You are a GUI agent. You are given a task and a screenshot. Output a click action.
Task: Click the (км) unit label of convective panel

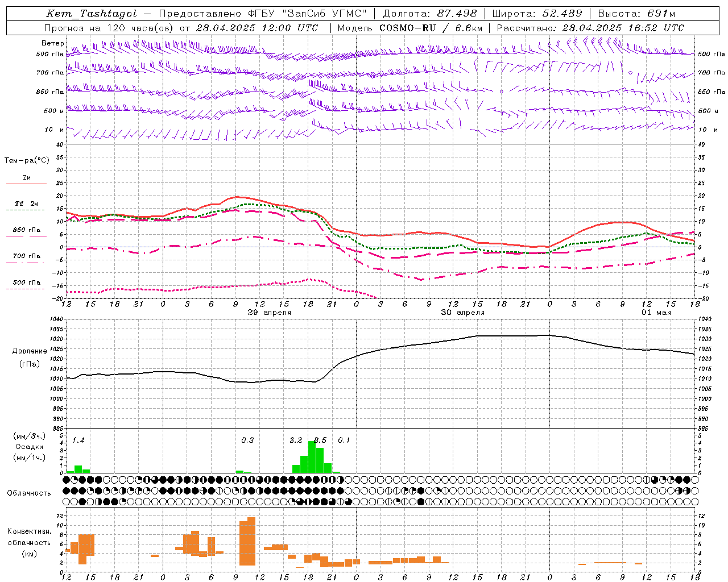(x=30, y=553)
